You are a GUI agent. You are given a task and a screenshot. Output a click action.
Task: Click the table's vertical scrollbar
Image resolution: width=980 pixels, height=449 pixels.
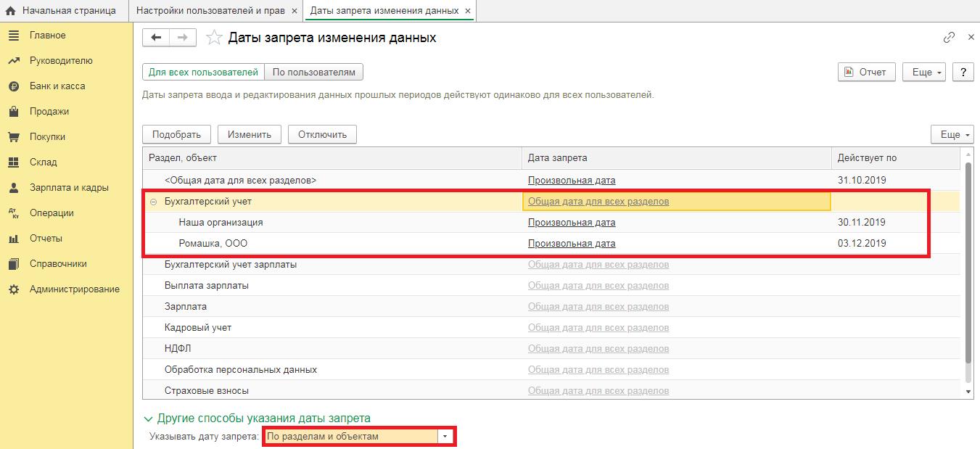[x=967, y=268]
